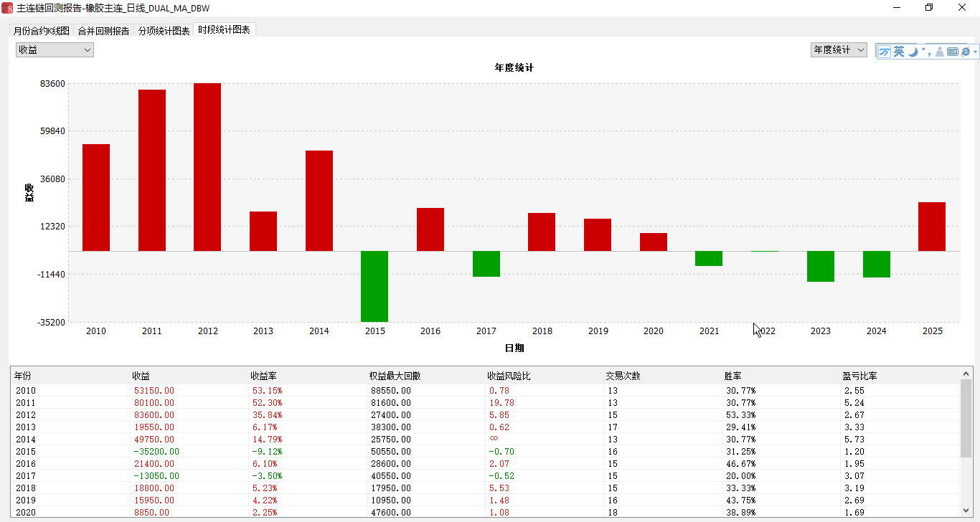Toggle the punctuation mode icon
The height and width of the screenshot is (522, 980).
tap(926, 52)
